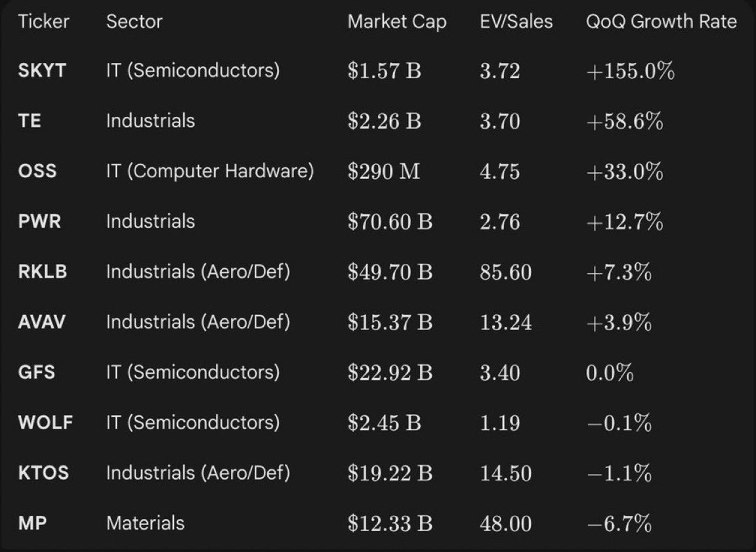Click the EV/Sales column header
Screen dimensions: 756x552
point(516,22)
